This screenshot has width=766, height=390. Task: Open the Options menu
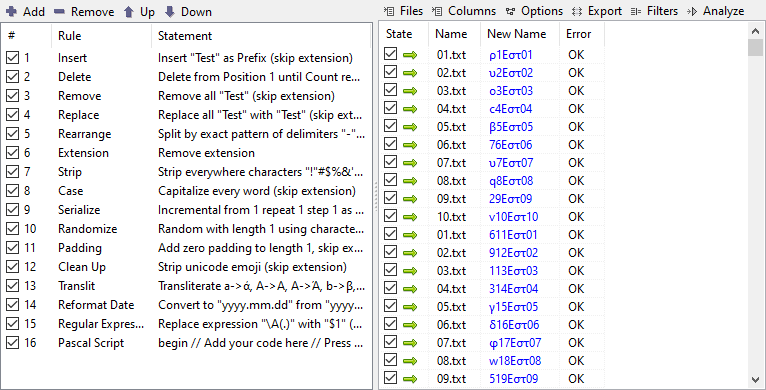[534, 11]
